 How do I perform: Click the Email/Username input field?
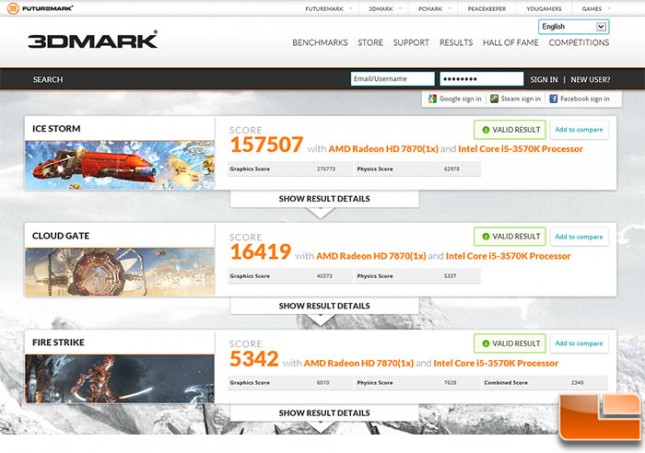pos(392,79)
